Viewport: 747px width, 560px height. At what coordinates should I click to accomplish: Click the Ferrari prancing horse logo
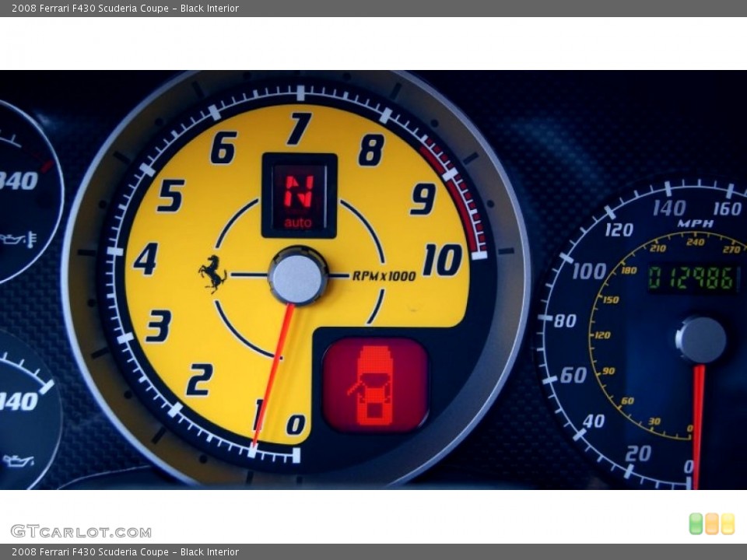coord(212,273)
